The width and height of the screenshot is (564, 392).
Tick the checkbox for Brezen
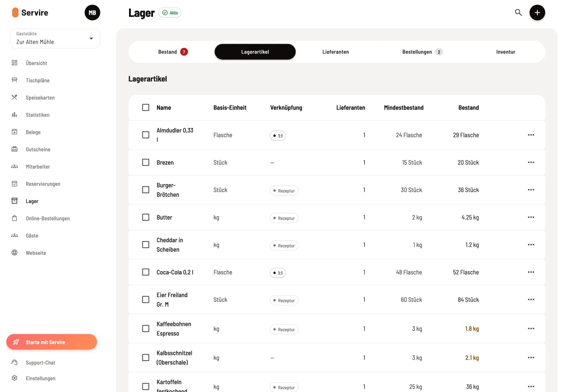click(x=146, y=162)
